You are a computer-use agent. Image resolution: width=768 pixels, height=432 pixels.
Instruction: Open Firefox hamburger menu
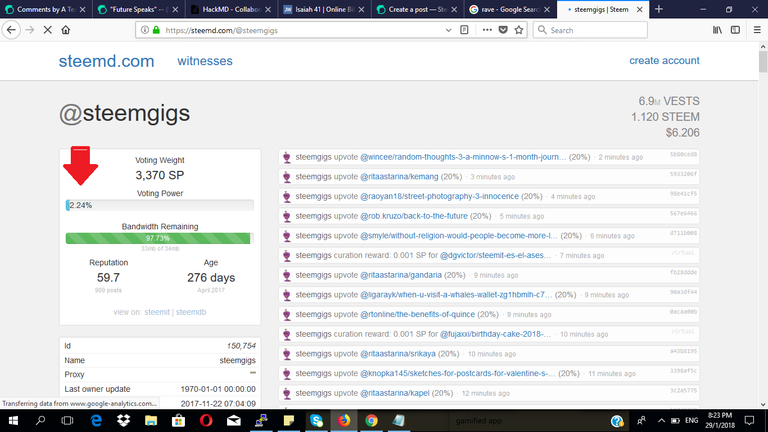pos(757,30)
